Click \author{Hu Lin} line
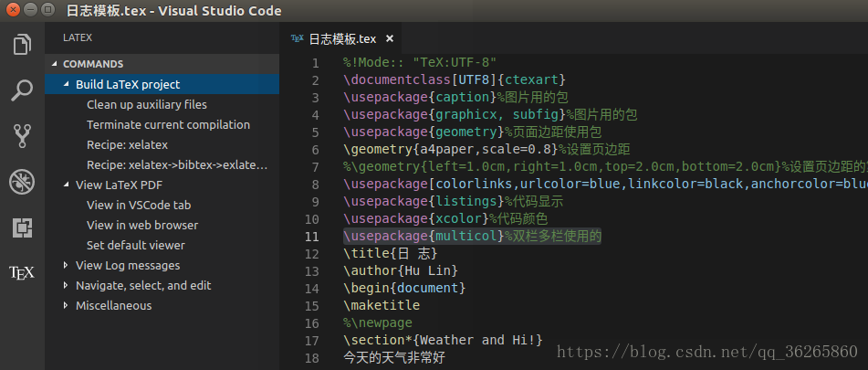868x370 pixels. tap(401, 270)
